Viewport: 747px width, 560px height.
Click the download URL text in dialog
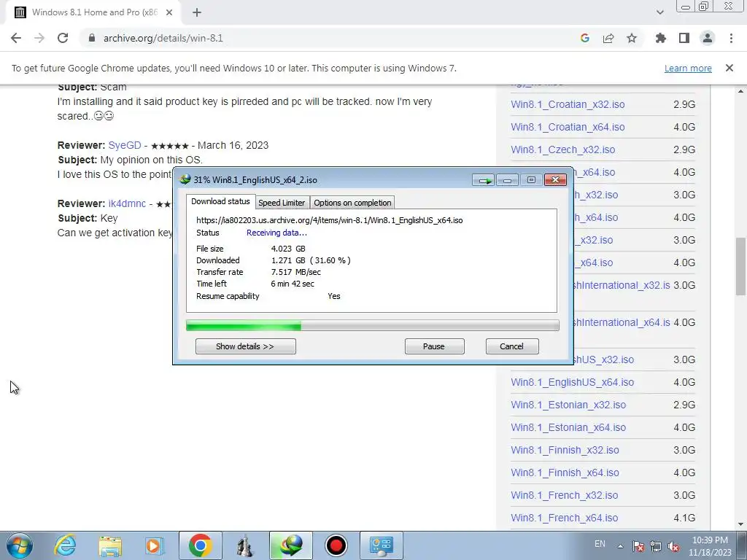pyautogui.click(x=329, y=220)
